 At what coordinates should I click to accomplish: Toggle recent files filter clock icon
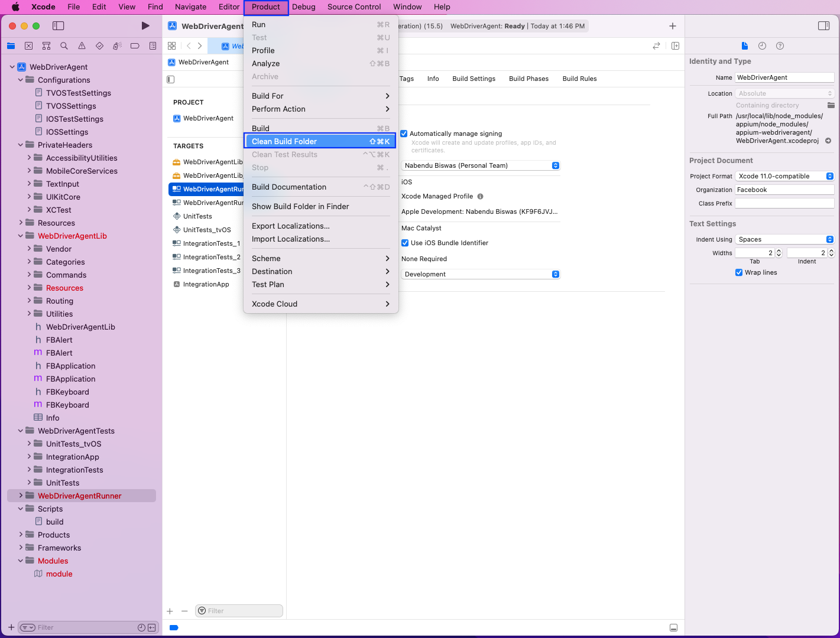[141, 627]
